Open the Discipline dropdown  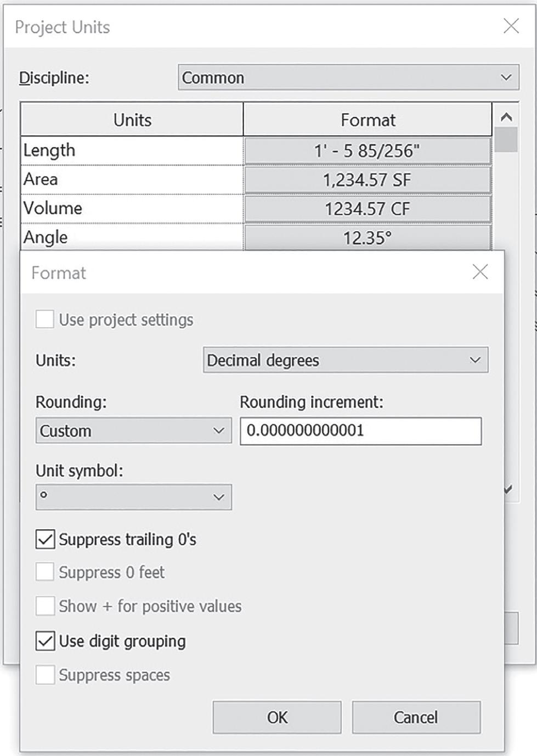(348, 77)
